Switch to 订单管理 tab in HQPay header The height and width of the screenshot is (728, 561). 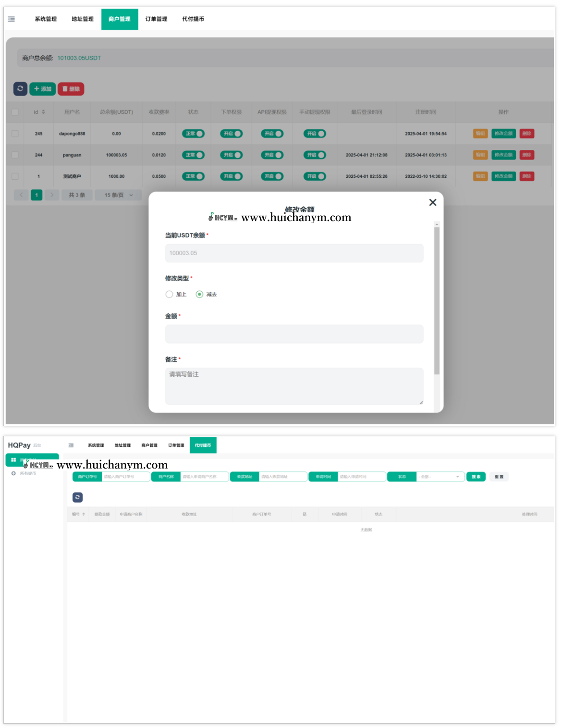point(176,445)
